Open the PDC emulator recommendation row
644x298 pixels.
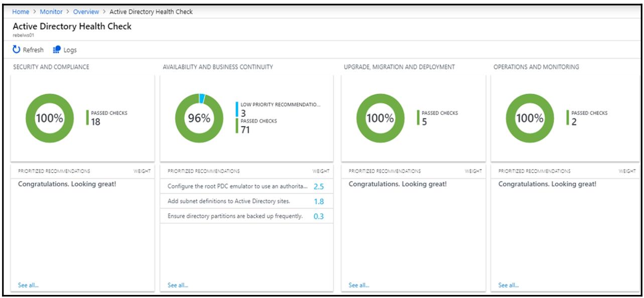tap(237, 186)
